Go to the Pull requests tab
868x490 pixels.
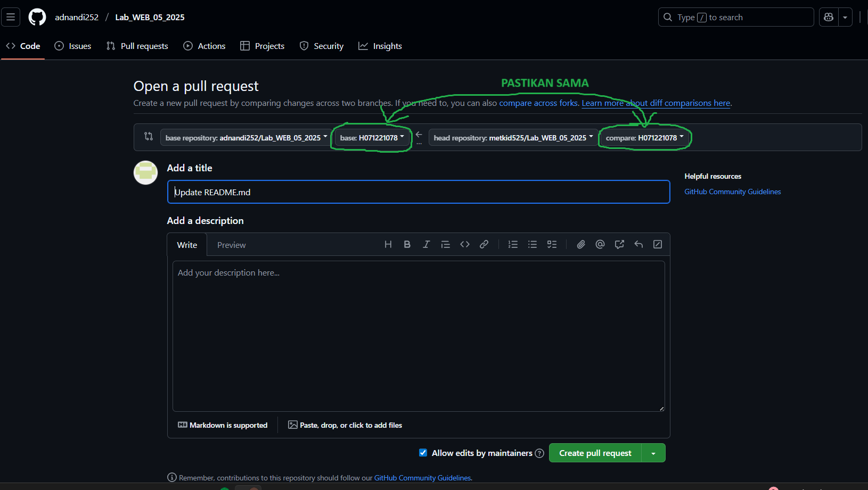[137, 46]
